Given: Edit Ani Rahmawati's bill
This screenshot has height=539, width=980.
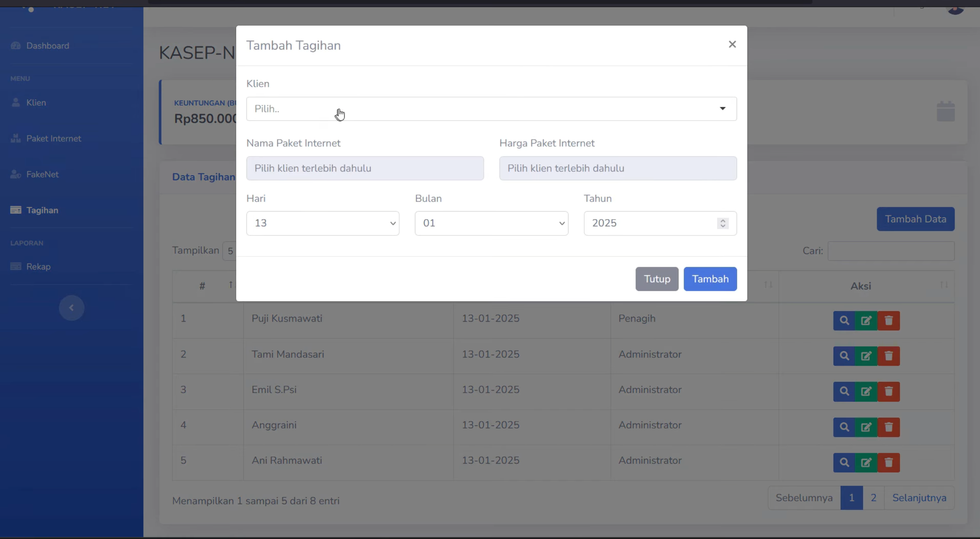Looking at the screenshot, I should coord(866,462).
